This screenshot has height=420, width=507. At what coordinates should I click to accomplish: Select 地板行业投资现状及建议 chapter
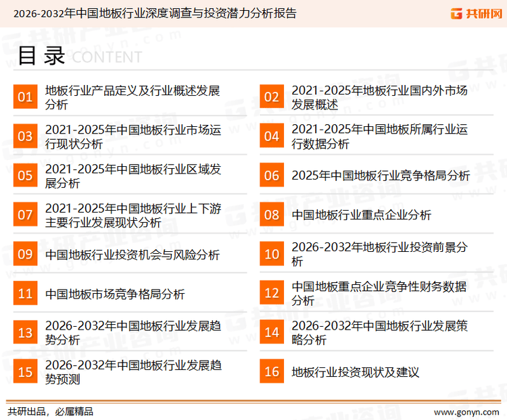point(356,372)
